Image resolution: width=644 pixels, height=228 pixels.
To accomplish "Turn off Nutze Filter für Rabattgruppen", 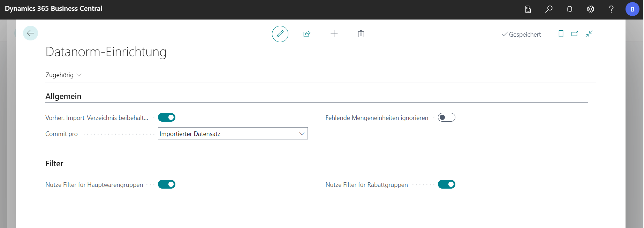I will click(x=446, y=184).
